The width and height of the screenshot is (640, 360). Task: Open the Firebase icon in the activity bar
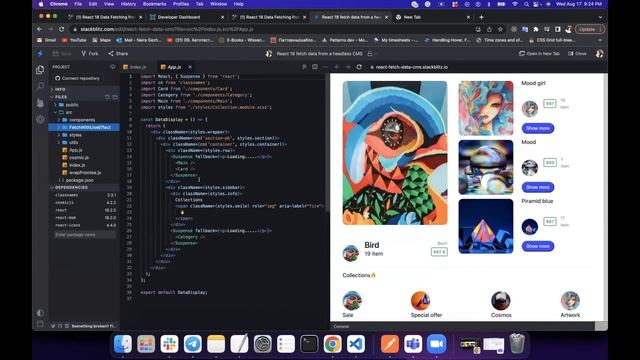point(40,102)
